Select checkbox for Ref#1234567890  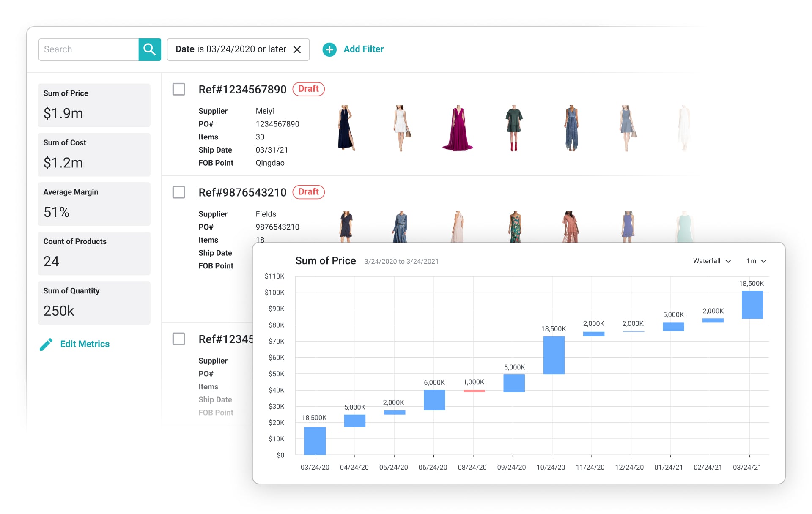click(179, 89)
